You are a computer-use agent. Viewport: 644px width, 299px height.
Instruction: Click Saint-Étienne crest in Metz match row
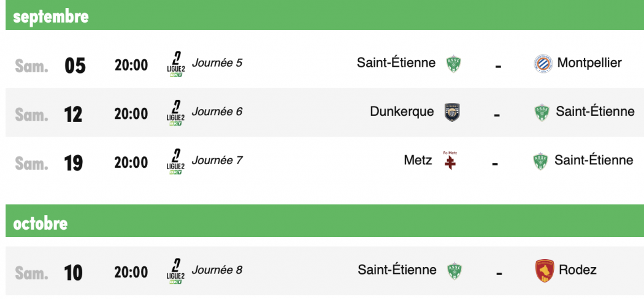tap(540, 161)
